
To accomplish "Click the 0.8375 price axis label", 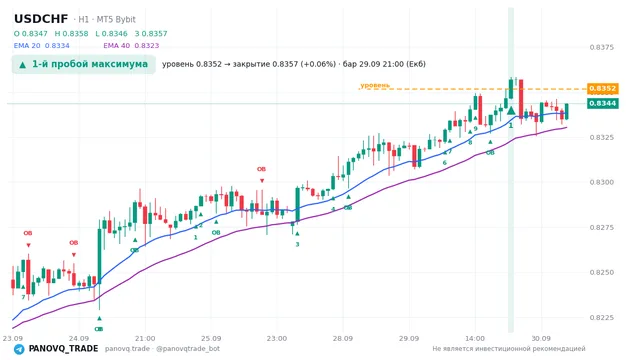I will [x=602, y=47].
